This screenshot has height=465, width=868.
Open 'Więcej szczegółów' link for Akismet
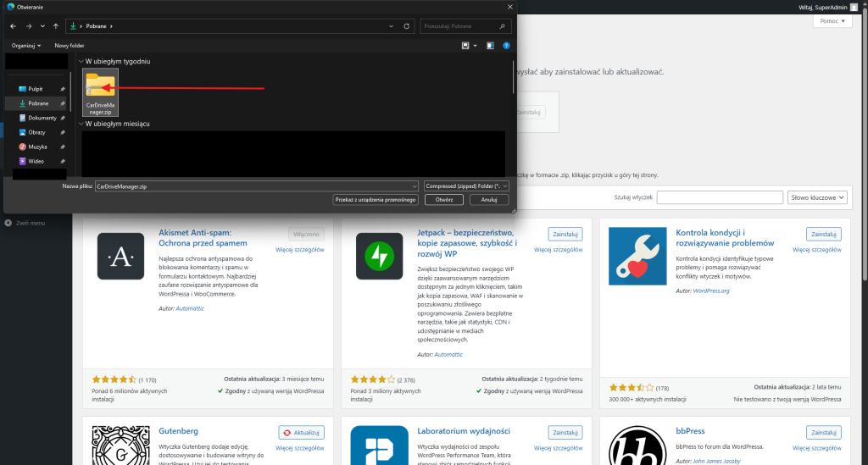pos(300,250)
